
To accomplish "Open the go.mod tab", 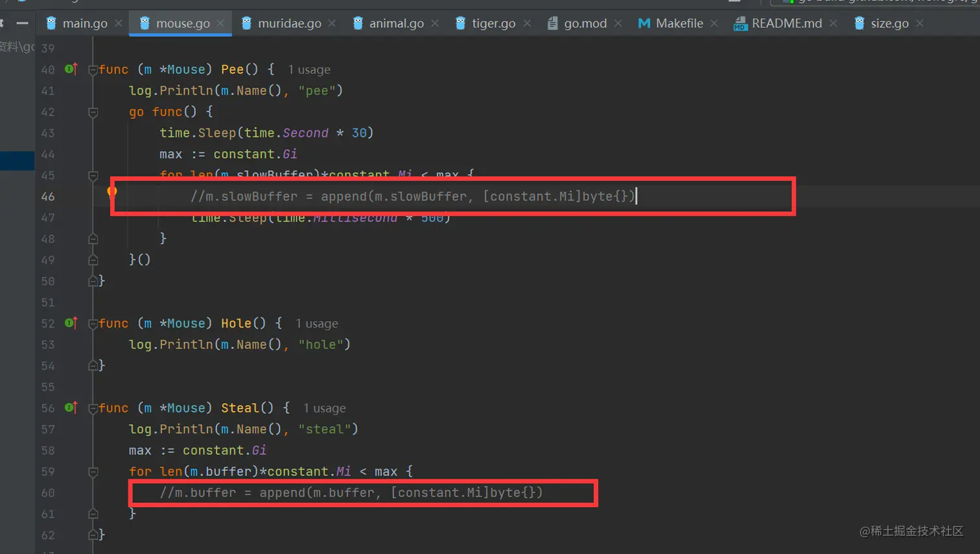I will point(585,23).
